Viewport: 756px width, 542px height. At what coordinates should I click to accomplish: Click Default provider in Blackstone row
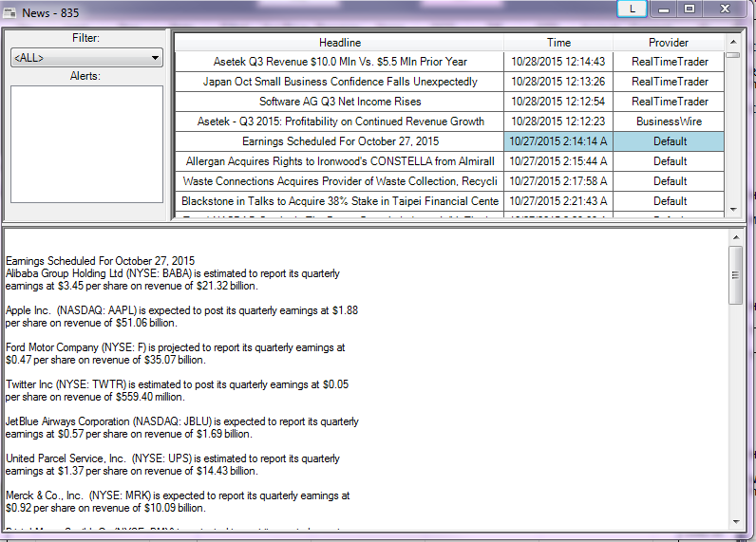[669, 201]
